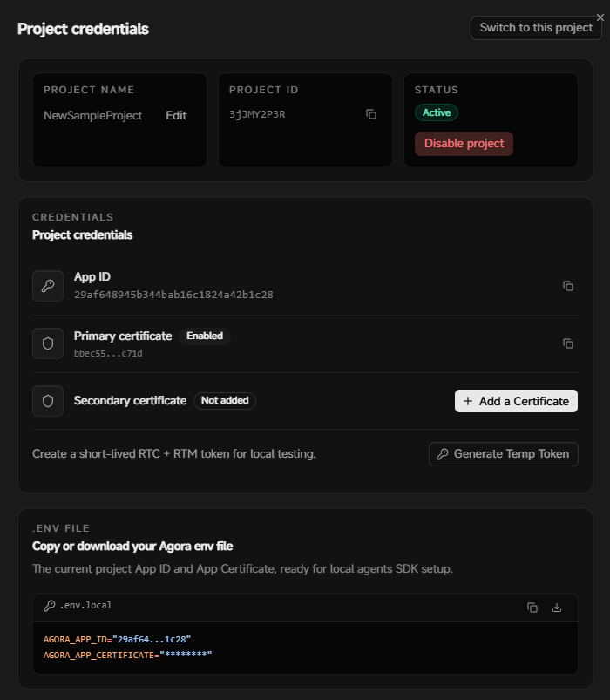Click the Secondary certificate shield icon
Screen dimensions: 610x700
point(48,401)
